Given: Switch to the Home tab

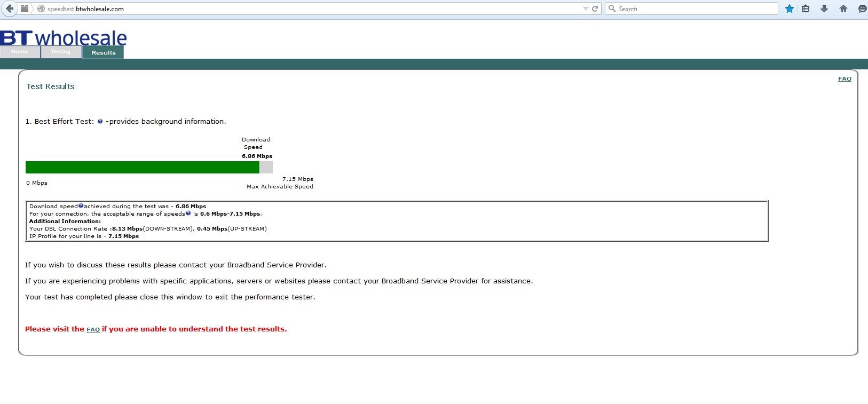Looking at the screenshot, I should point(20,52).
